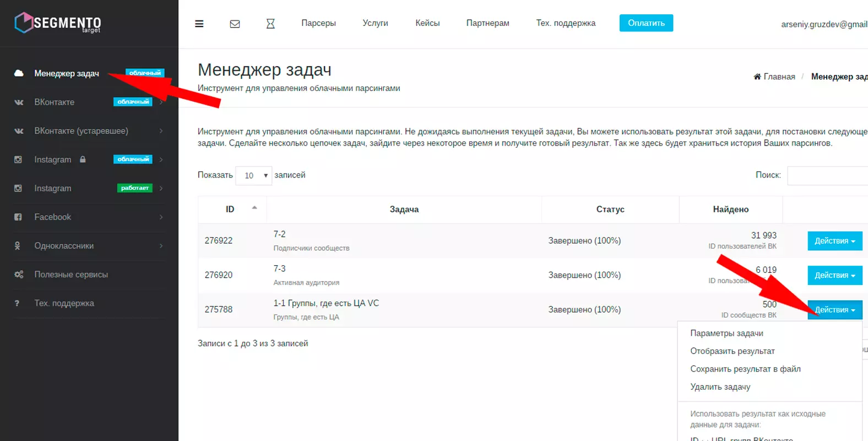Choose Отобразить результат from the actions menu
The image size is (868, 441).
click(733, 351)
